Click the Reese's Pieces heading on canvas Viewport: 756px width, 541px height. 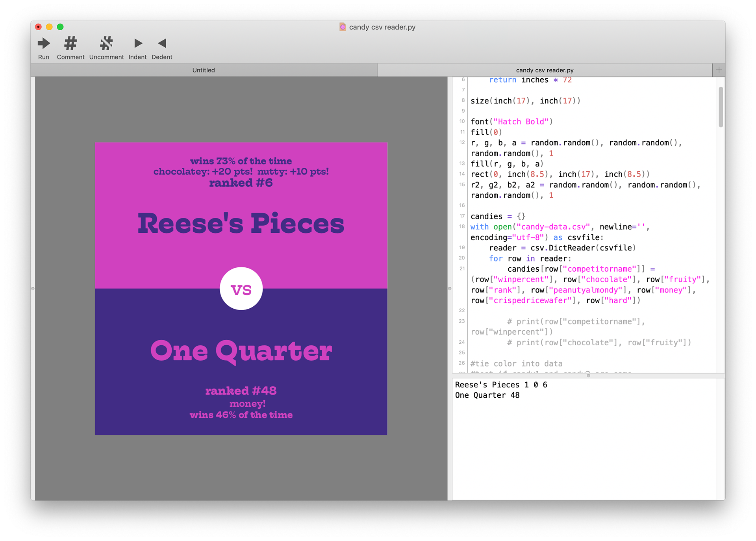click(x=241, y=223)
